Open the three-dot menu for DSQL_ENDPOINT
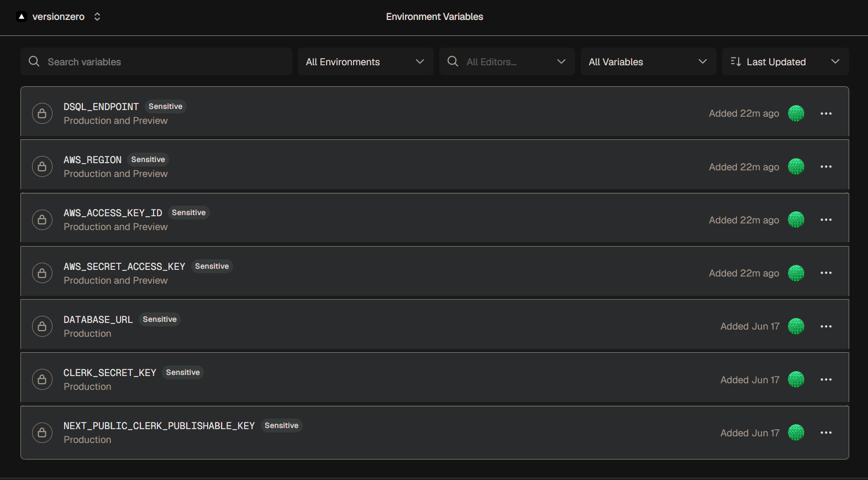 826,113
